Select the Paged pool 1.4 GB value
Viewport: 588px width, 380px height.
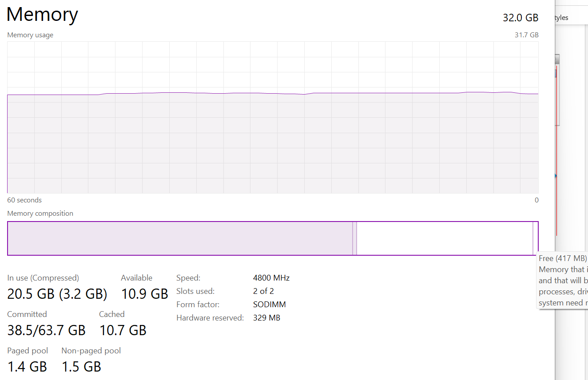pyautogui.click(x=27, y=367)
